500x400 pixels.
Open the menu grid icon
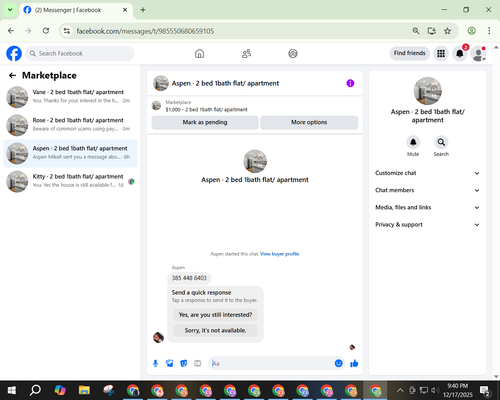441,53
